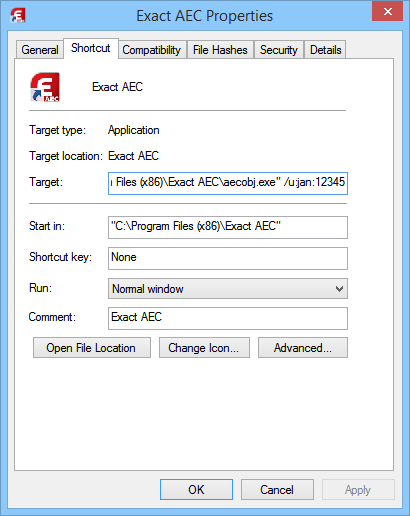The width and height of the screenshot is (410, 516).
Task: Open the Advanced... settings
Action: [x=303, y=348]
